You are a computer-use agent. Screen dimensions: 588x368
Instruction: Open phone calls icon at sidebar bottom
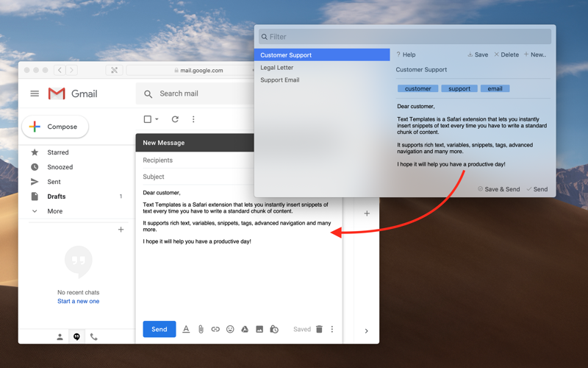(x=94, y=337)
